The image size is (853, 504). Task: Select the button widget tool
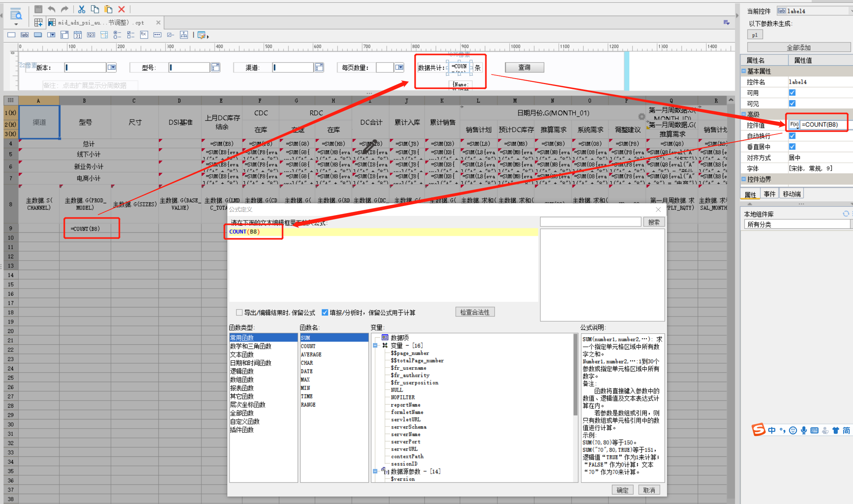point(38,35)
